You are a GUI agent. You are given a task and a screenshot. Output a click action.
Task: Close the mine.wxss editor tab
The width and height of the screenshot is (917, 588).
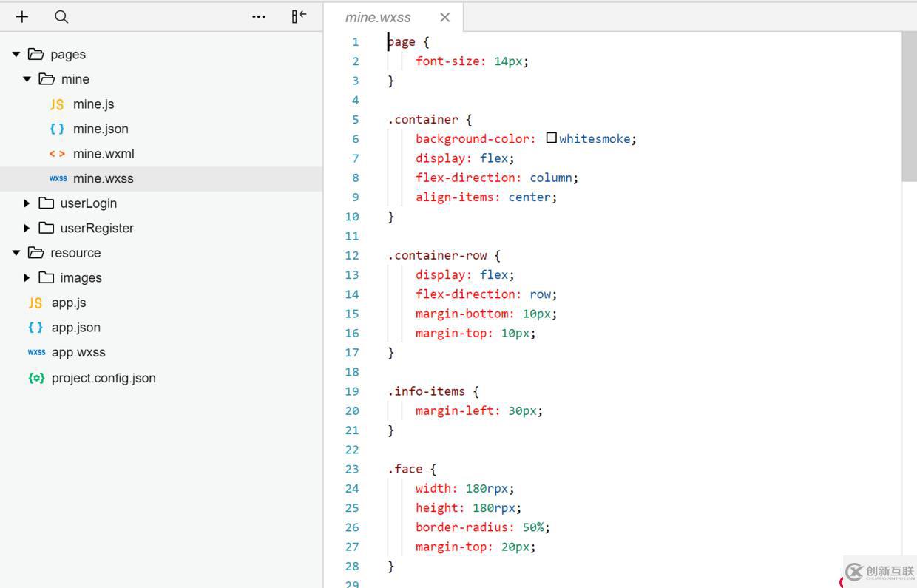click(444, 17)
